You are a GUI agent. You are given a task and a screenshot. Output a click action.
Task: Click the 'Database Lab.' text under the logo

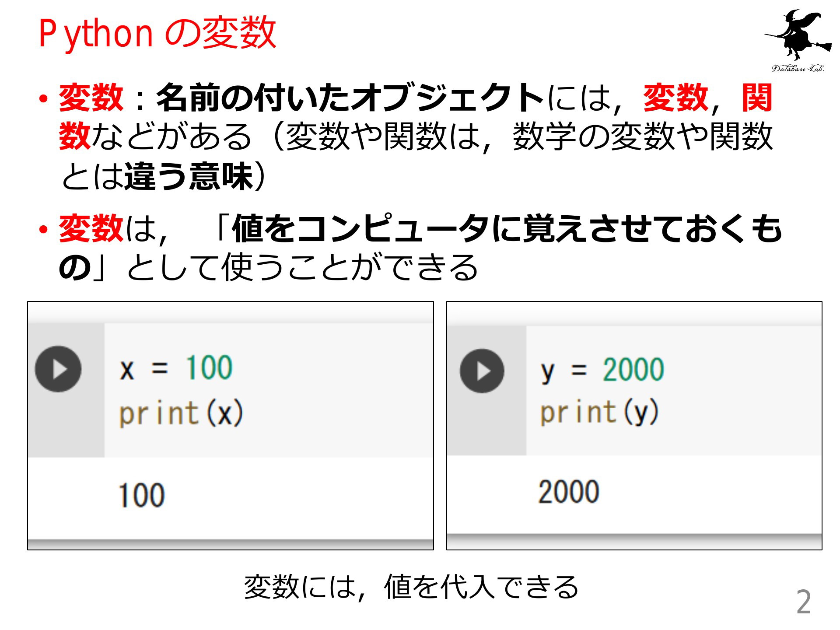pos(798,68)
